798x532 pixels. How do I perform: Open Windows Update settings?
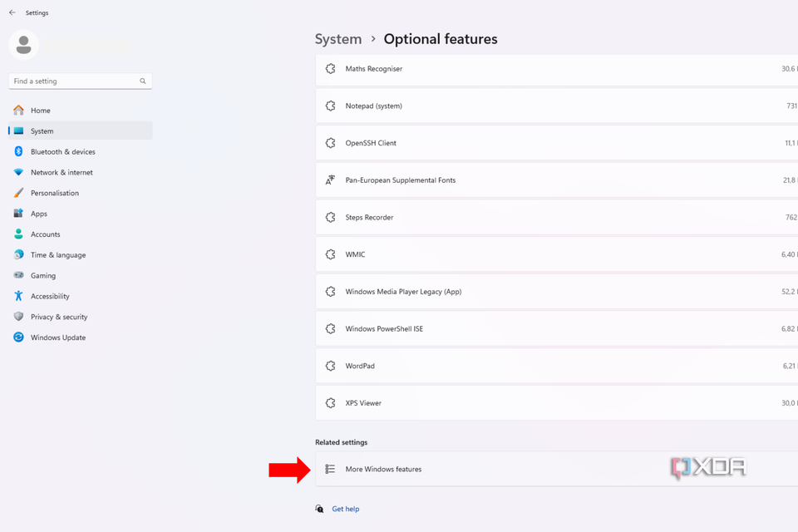tap(81, 337)
